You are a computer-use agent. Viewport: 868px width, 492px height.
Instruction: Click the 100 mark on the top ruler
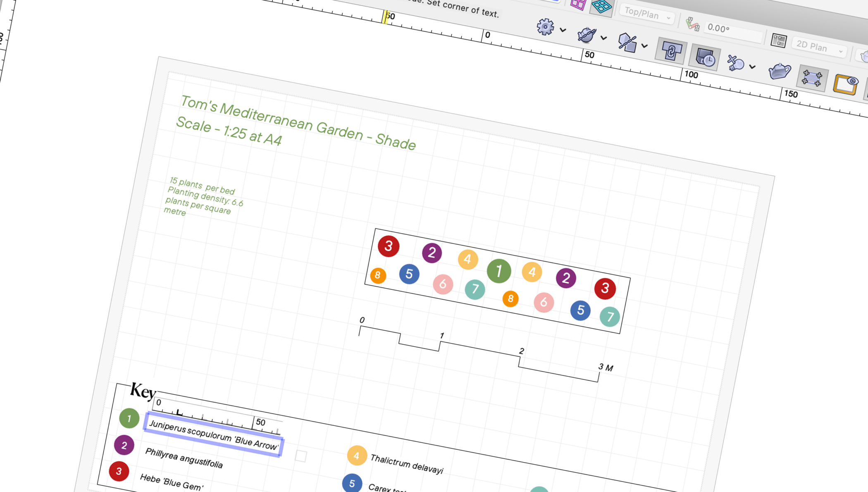(692, 74)
